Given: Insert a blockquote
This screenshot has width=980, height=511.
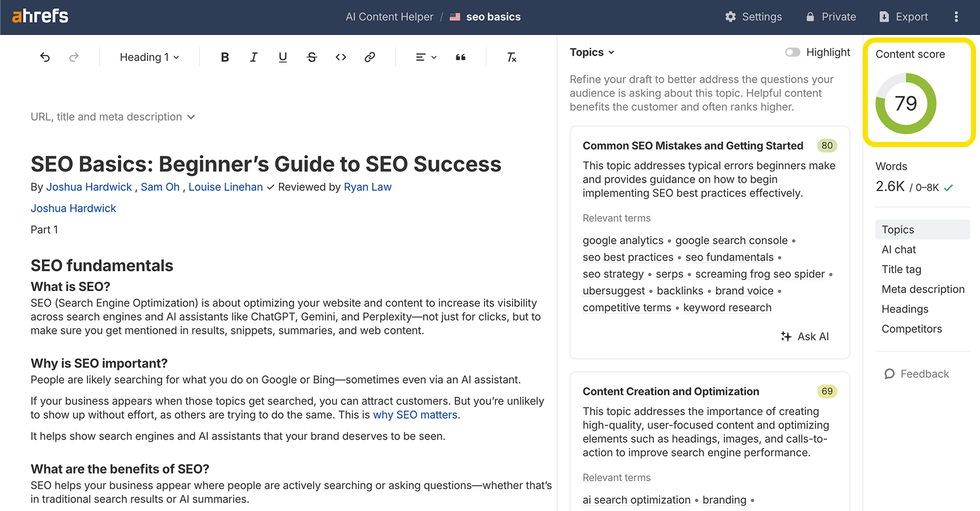Looking at the screenshot, I should 460,57.
